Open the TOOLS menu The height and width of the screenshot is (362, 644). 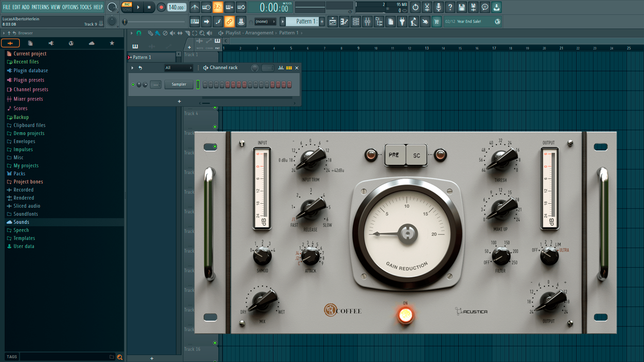coord(86,7)
